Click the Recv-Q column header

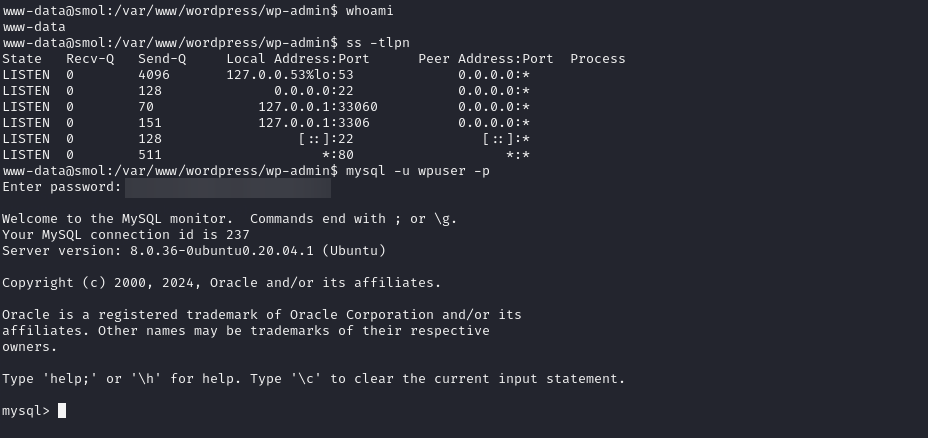click(x=90, y=59)
